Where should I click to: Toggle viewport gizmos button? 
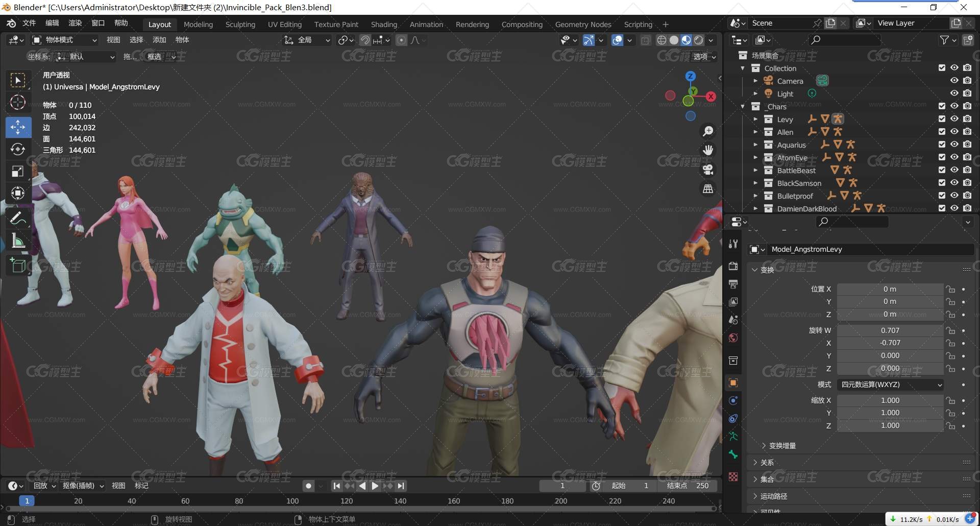[589, 40]
